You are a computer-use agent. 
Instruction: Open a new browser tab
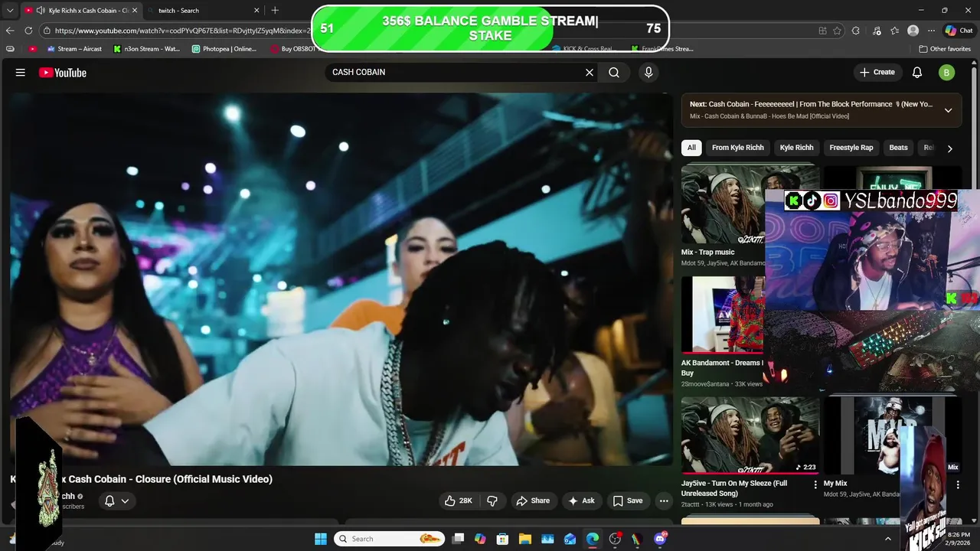pos(275,10)
